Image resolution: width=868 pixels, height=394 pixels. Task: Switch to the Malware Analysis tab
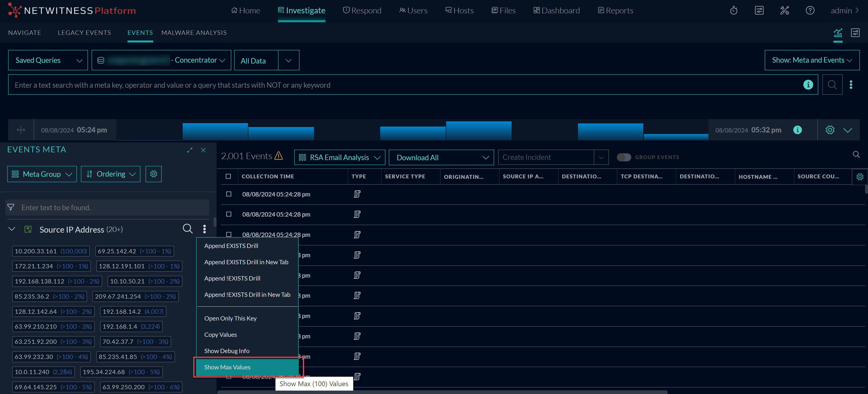point(194,33)
